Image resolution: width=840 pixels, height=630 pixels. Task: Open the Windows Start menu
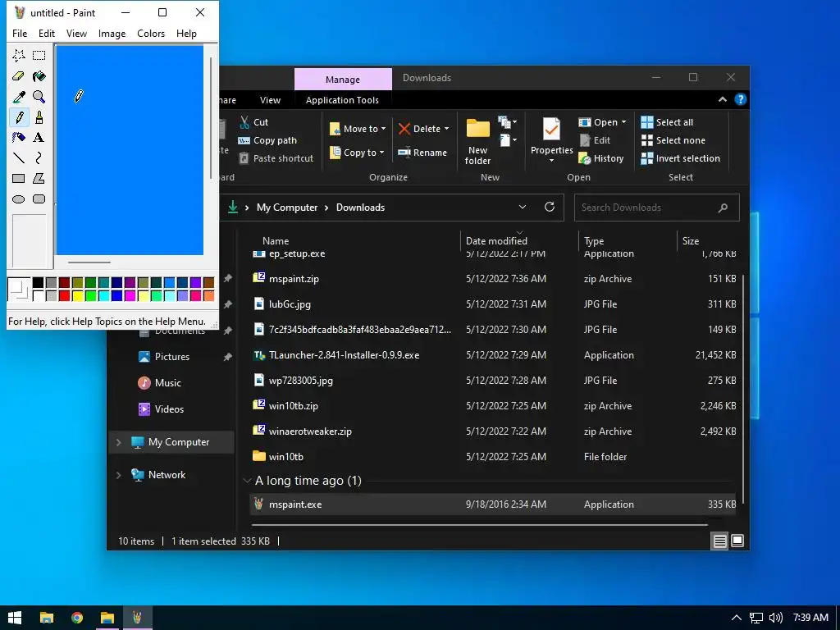tap(15, 618)
